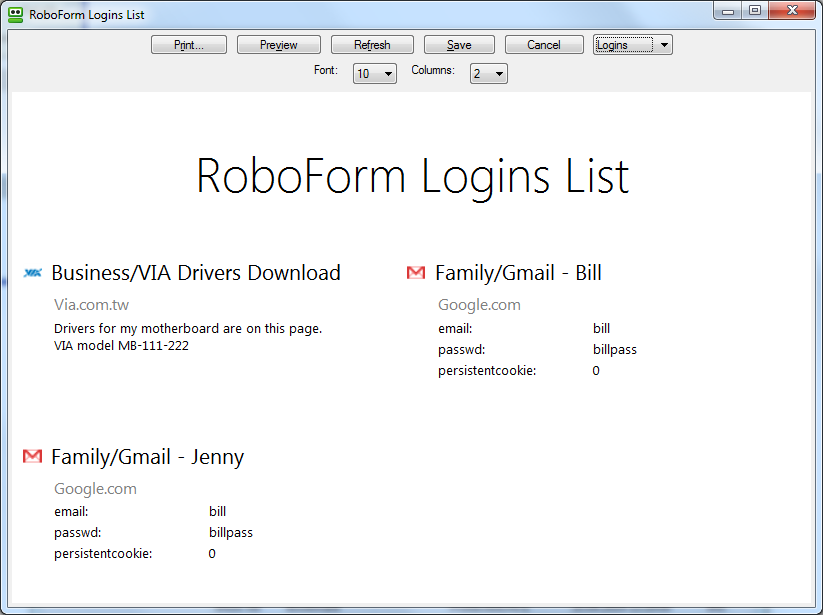The width and height of the screenshot is (823, 615).
Task: Click the RoboForm app icon in title bar
Action: [x=16, y=14]
